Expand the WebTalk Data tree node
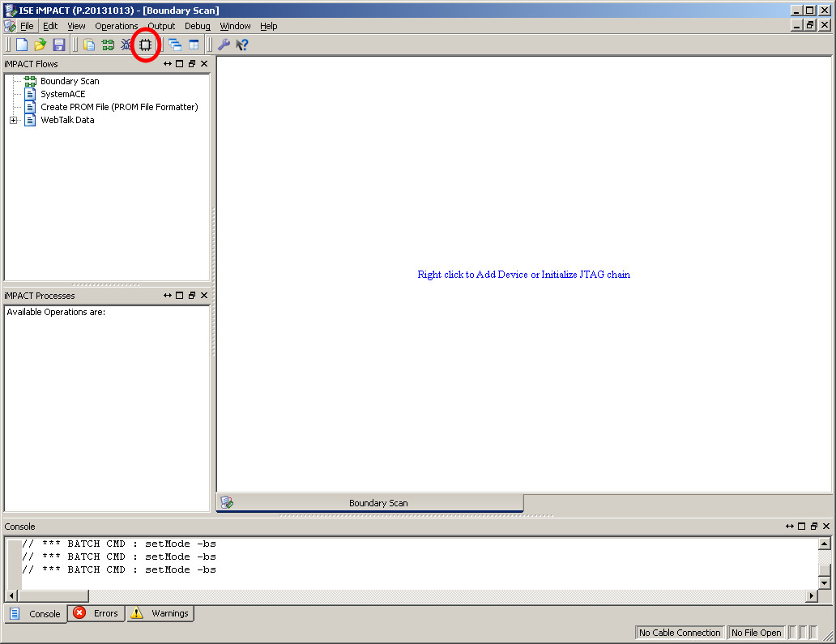 coord(13,120)
